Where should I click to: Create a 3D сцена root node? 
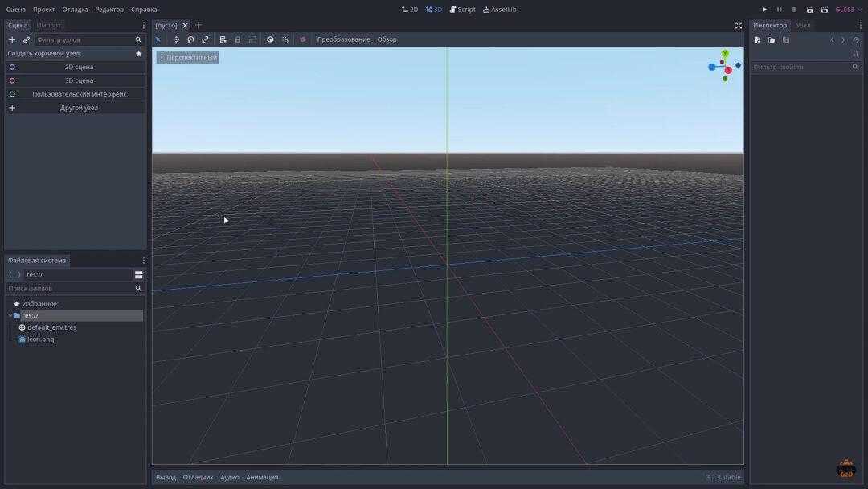click(x=78, y=80)
